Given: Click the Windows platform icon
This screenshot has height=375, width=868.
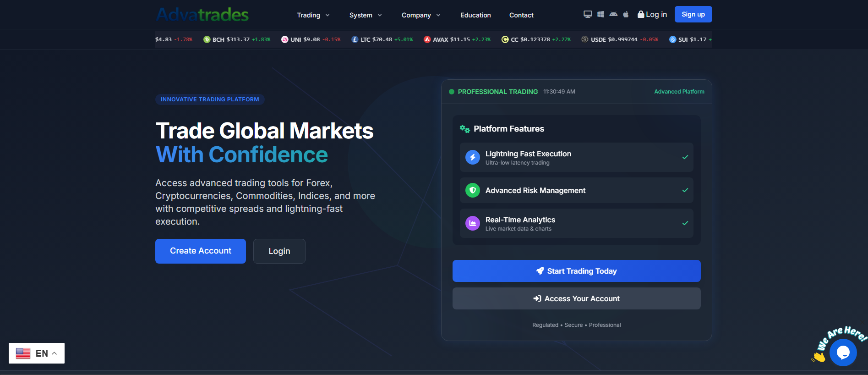Looking at the screenshot, I should coord(601,14).
